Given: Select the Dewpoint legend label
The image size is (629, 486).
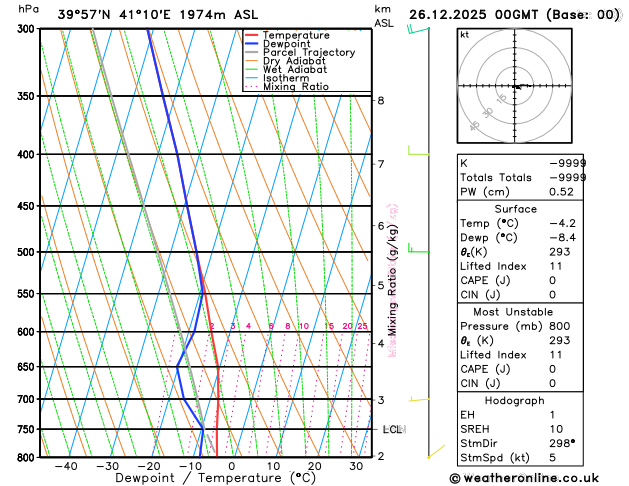Looking at the screenshot, I should point(286,44).
